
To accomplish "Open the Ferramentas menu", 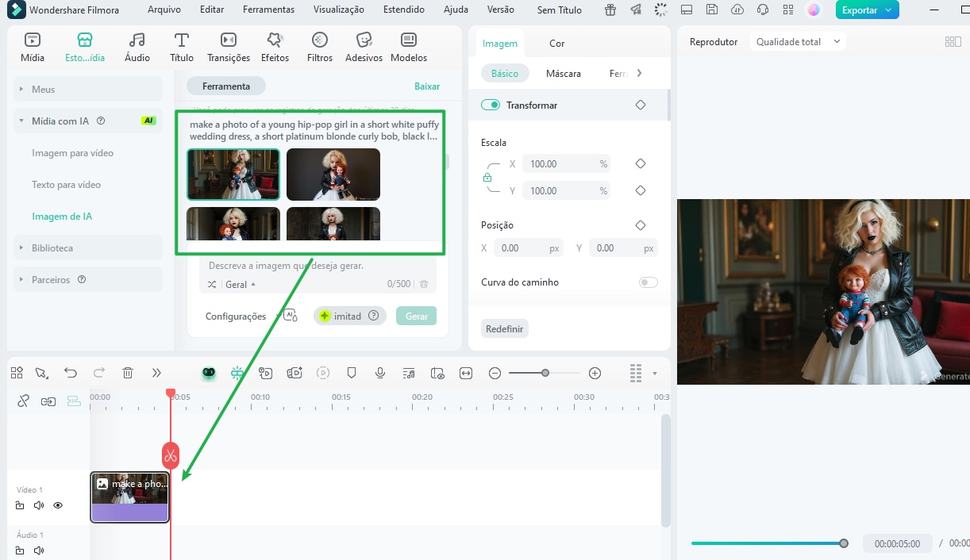I will pos(268,10).
